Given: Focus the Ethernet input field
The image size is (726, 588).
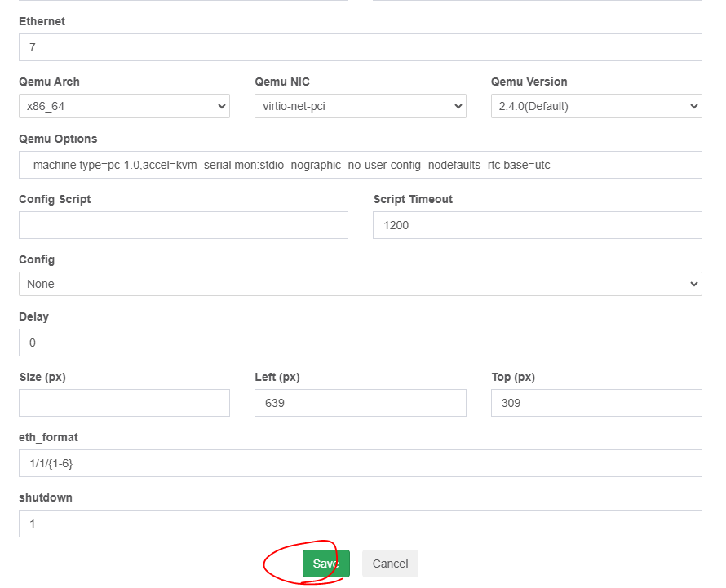Looking at the screenshot, I should [x=361, y=47].
